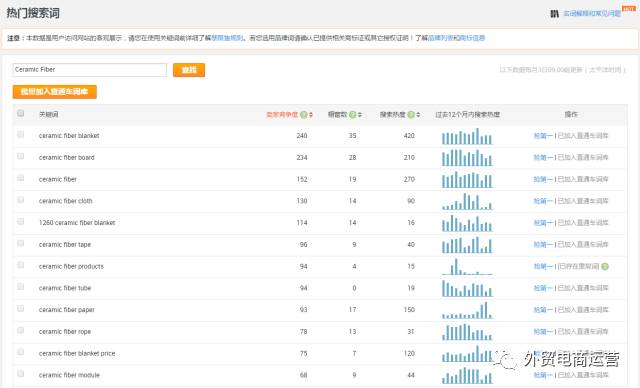
Task: Tick the ceramic fiber module checkbox
Action: pyautogui.click(x=20, y=374)
